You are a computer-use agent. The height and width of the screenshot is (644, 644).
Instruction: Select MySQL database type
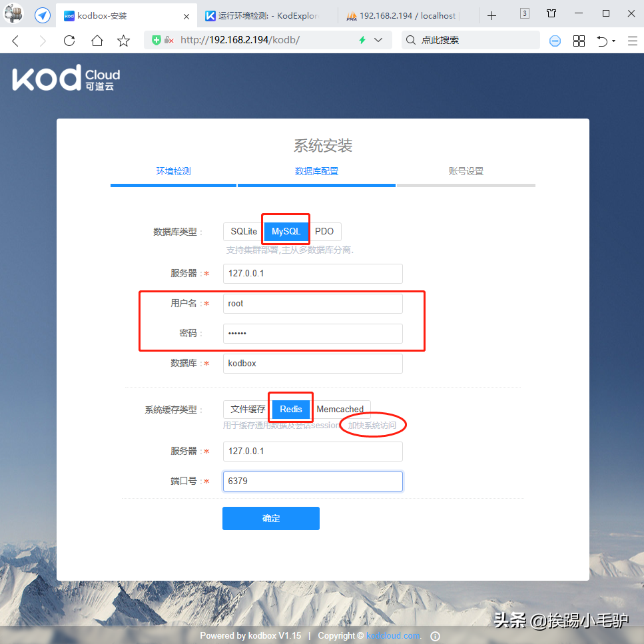tap(286, 231)
